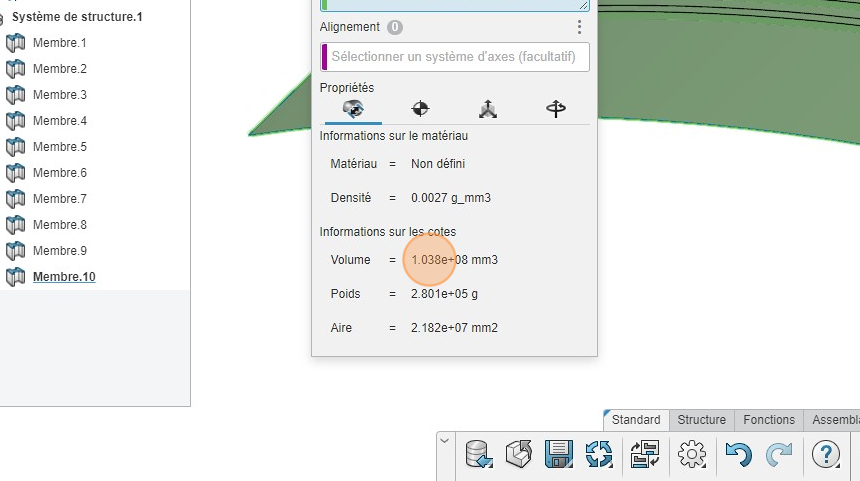
Task: Click the 3D part share icon
Action: click(518, 454)
